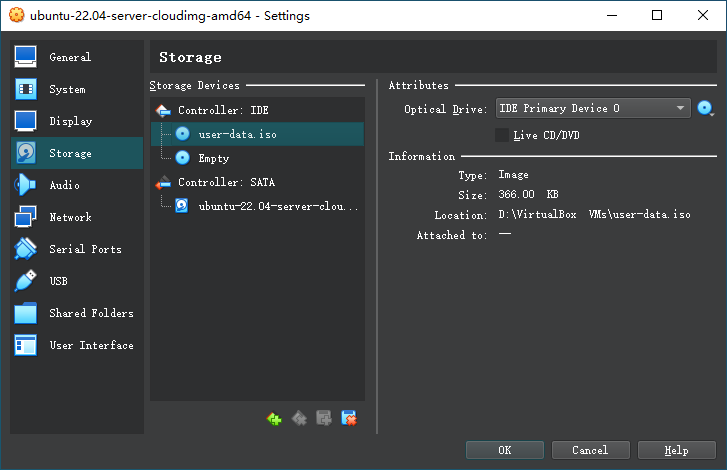Open the Display settings page
Screen dimensions: 727x470
point(77,121)
